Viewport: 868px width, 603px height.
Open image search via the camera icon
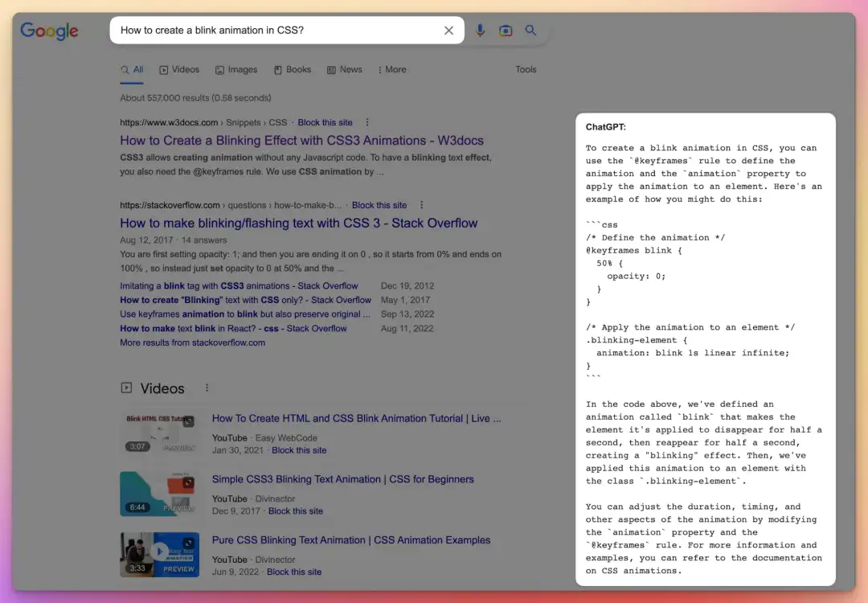[x=506, y=31]
